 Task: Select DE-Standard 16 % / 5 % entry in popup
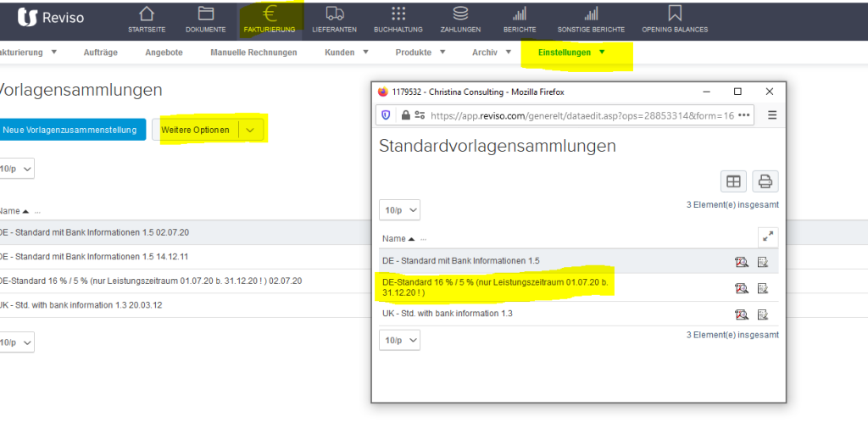[495, 287]
